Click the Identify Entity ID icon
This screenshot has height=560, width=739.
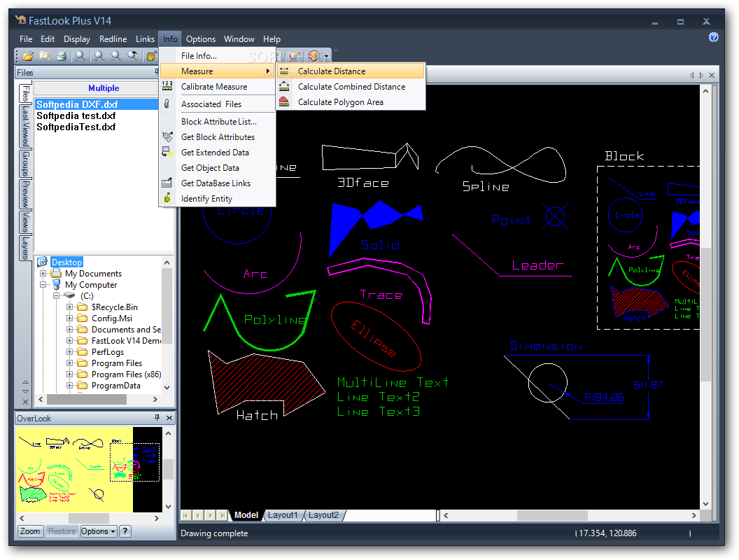click(167, 199)
